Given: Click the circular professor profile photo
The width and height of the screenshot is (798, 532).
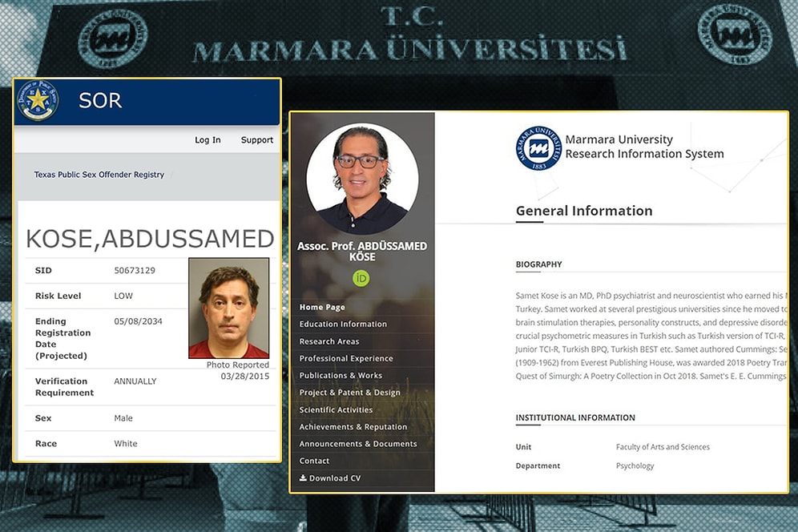Looking at the screenshot, I should pos(362,179).
